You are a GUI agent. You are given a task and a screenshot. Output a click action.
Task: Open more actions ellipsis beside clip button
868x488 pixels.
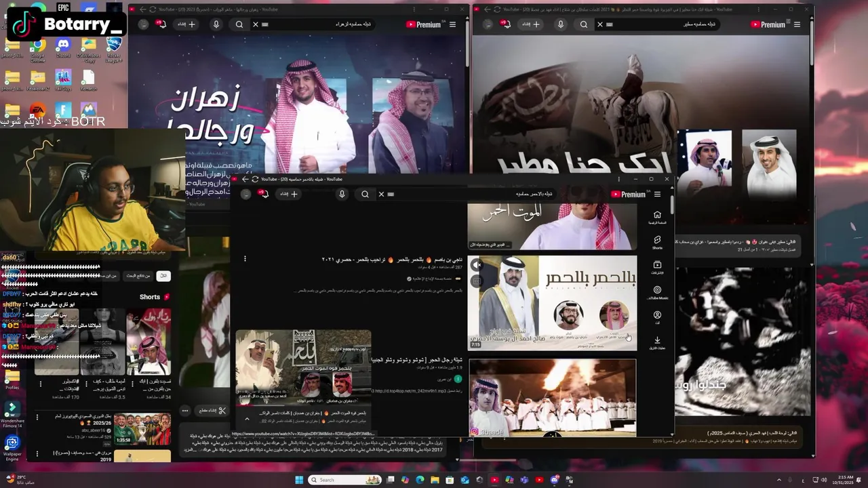(184, 411)
